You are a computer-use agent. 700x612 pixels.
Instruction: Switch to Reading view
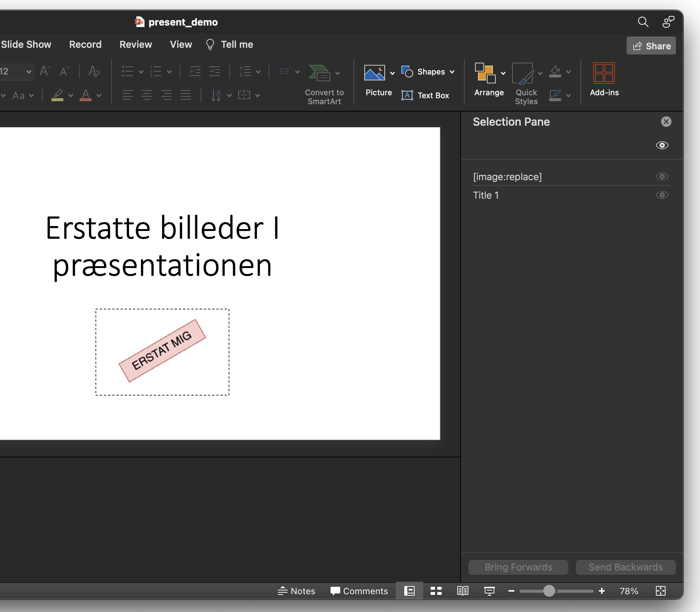coord(463,591)
